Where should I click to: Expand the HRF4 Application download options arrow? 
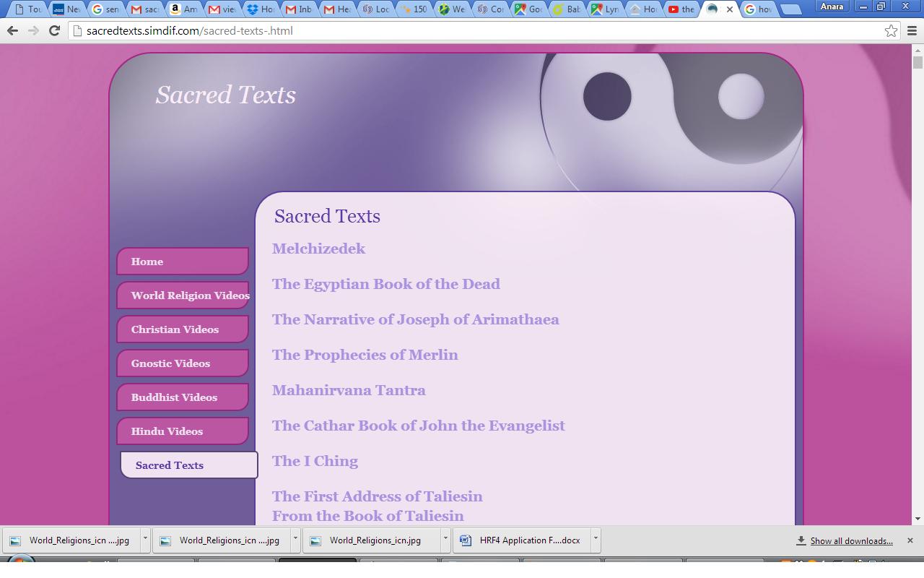click(595, 540)
